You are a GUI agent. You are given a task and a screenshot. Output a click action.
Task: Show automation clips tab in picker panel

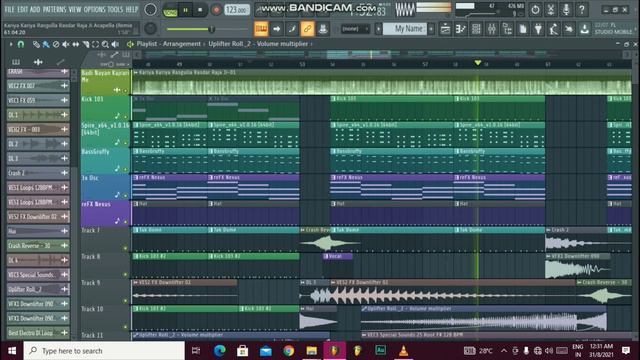tap(60, 62)
